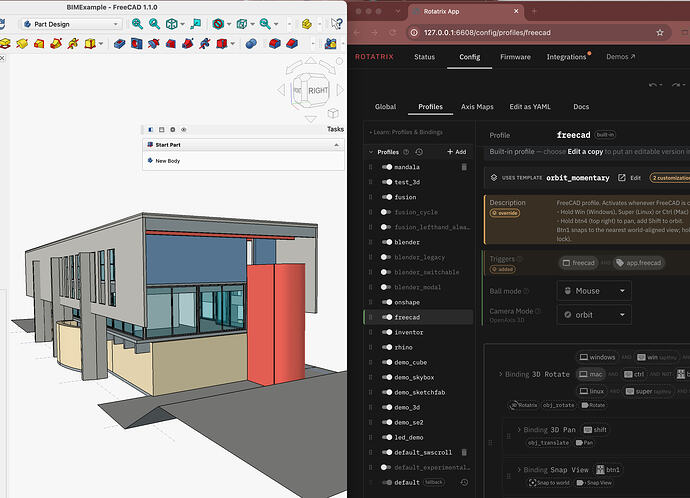Select the Additive primitive box icon
Screen dimensions: 690x498
click(90, 44)
